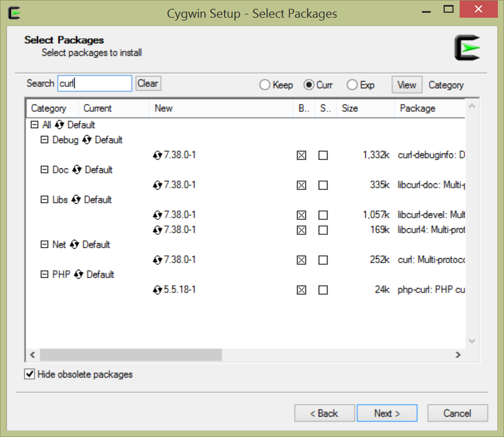504x437 pixels.
Task: Collapse the Libs category
Action: click(44, 199)
